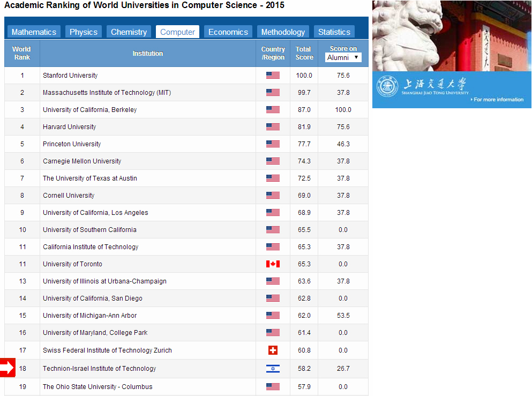Click the Canadian flag for University of Toronto

click(x=273, y=264)
